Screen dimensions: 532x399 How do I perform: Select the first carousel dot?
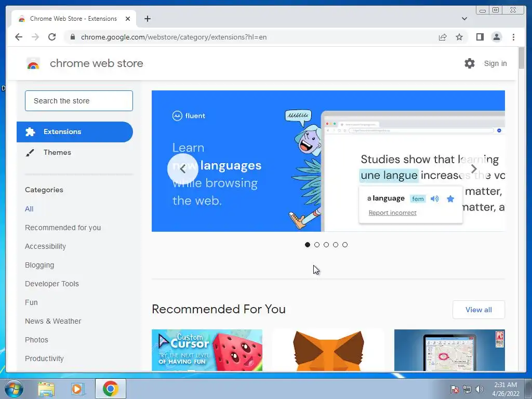(308, 245)
